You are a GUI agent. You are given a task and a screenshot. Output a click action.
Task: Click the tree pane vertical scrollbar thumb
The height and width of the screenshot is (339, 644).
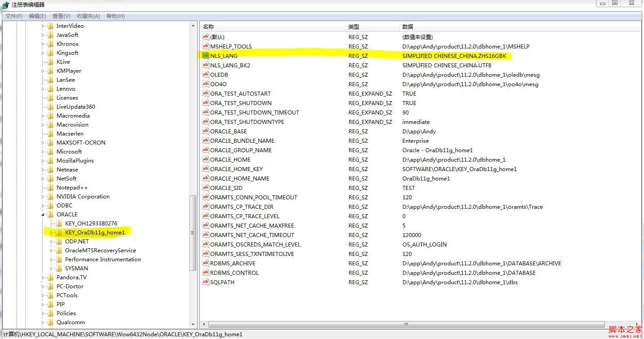pos(193,233)
